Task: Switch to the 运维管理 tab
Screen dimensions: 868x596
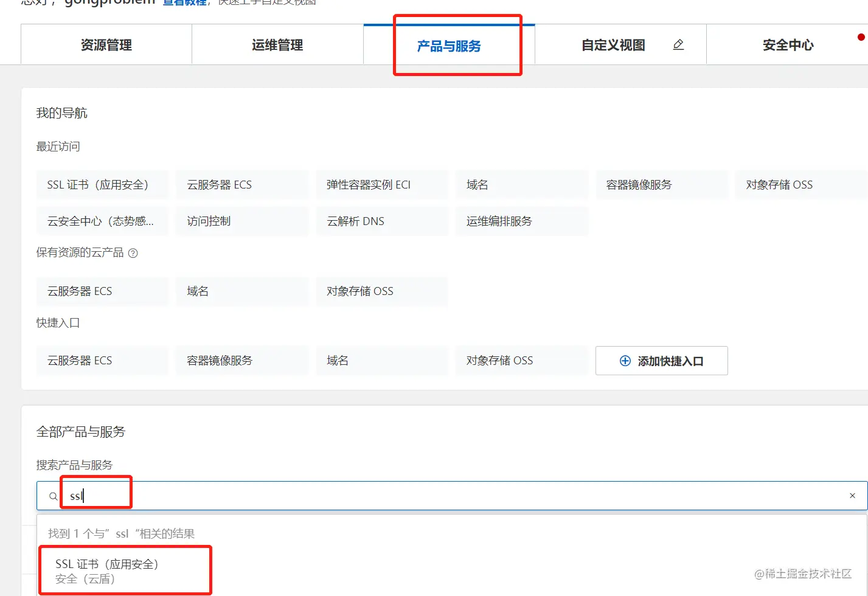Action: (x=277, y=45)
